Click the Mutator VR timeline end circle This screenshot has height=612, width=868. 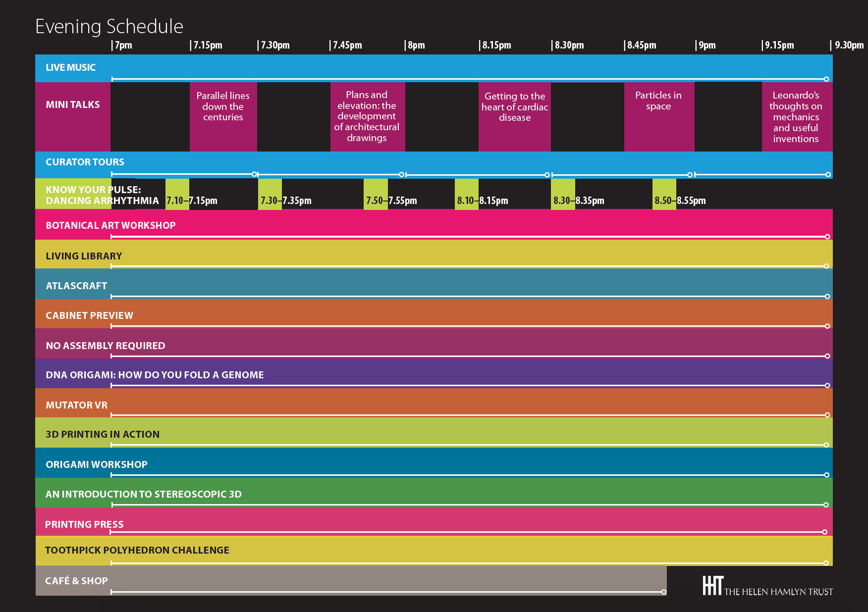[x=827, y=415]
